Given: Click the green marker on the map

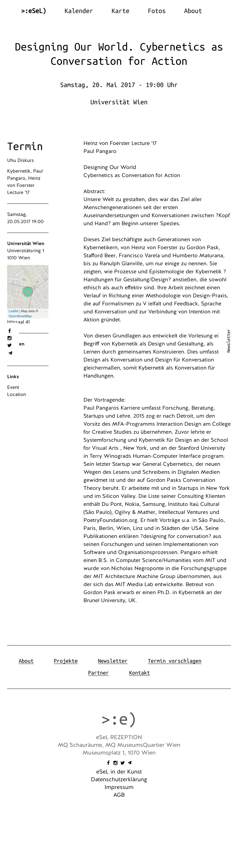Looking at the screenshot, I should click(28, 292).
